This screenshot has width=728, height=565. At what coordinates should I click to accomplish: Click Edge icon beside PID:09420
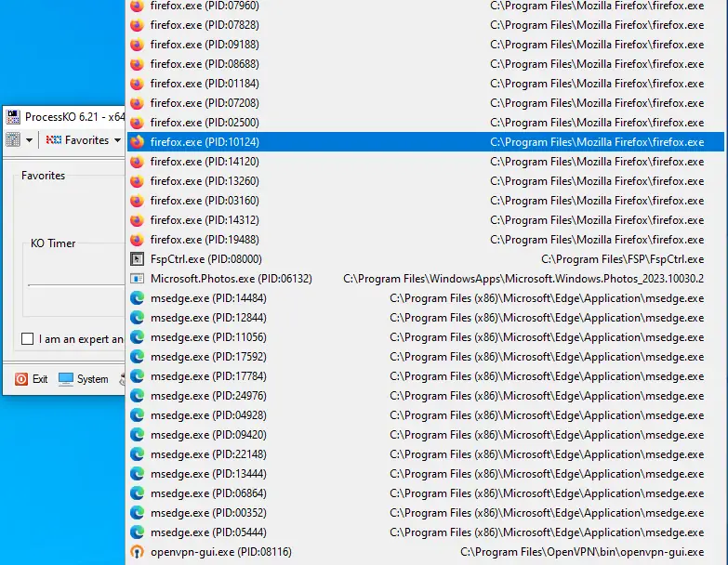(x=137, y=434)
